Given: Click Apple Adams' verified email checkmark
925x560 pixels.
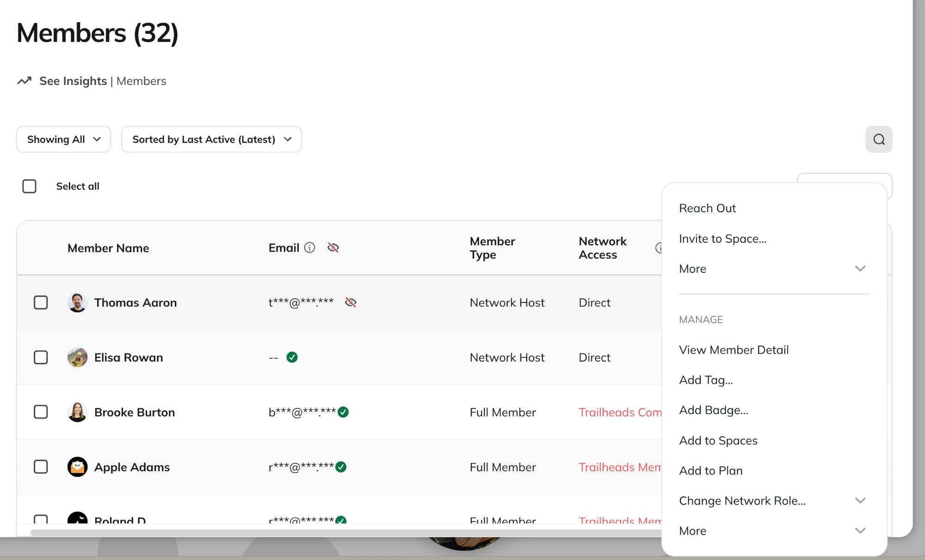Looking at the screenshot, I should (x=341, y=467).
